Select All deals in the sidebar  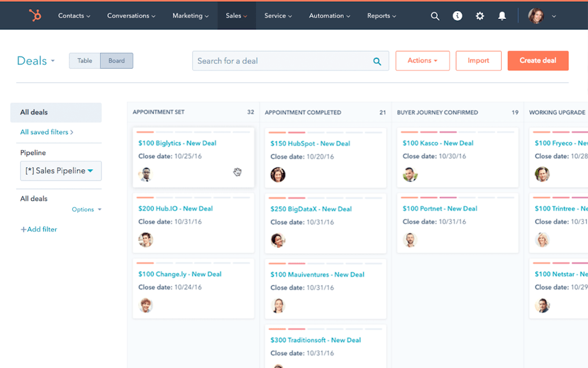click(x=56, y=112)
